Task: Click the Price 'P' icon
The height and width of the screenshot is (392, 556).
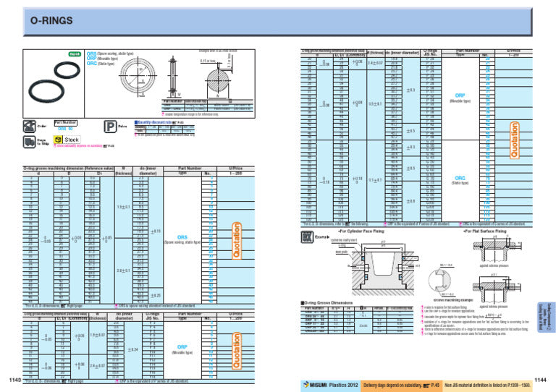Action: pyautogui.click(x=110, y=127)
